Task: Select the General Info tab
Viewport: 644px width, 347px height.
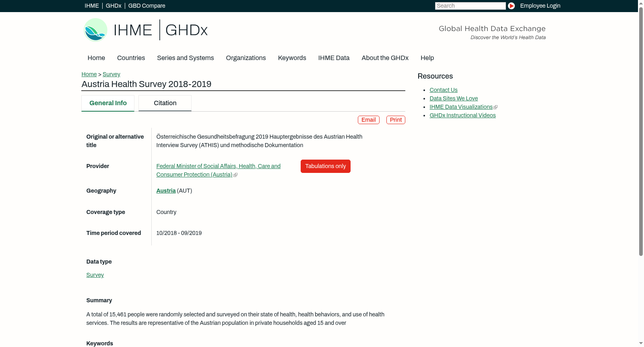Action: (x=108, y=103)
